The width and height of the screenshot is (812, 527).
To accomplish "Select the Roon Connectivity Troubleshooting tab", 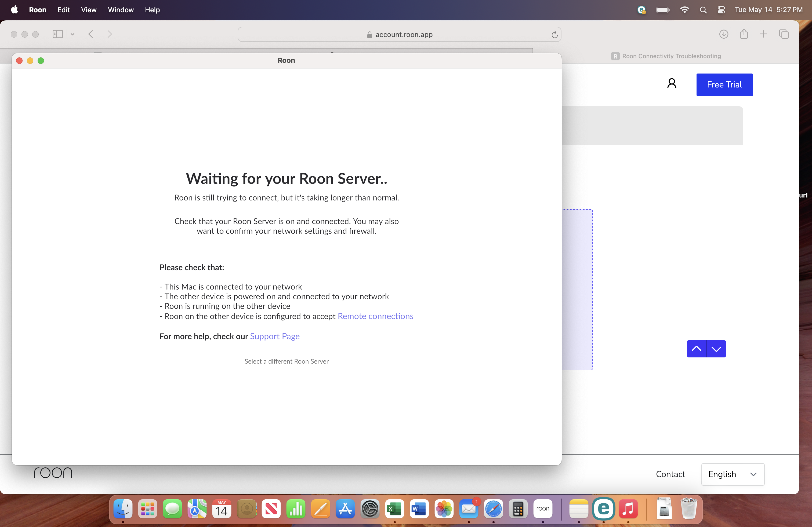I will click(666, 56).
